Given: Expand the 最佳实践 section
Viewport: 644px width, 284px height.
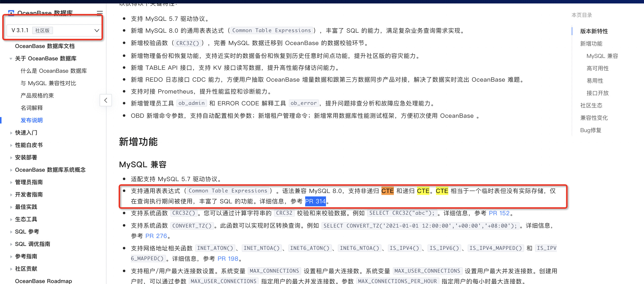Looking at the screenshot, I should pyautogui.click(x=11, y=207).
